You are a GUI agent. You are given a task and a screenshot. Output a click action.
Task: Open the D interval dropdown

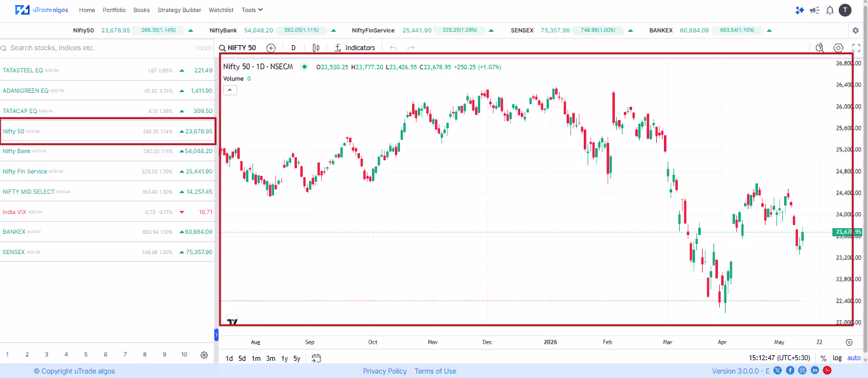click(x=293, y=48)
